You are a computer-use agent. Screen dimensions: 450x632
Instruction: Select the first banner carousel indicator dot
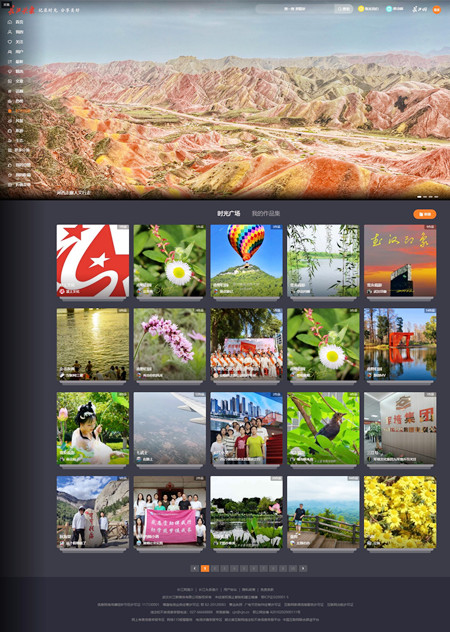point(419,197)
